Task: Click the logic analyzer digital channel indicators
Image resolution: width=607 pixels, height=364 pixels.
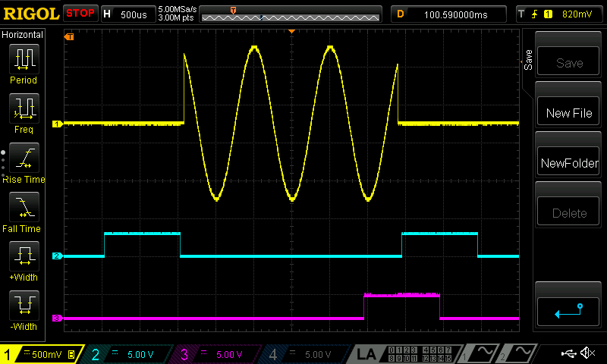Action: [420, 354]
